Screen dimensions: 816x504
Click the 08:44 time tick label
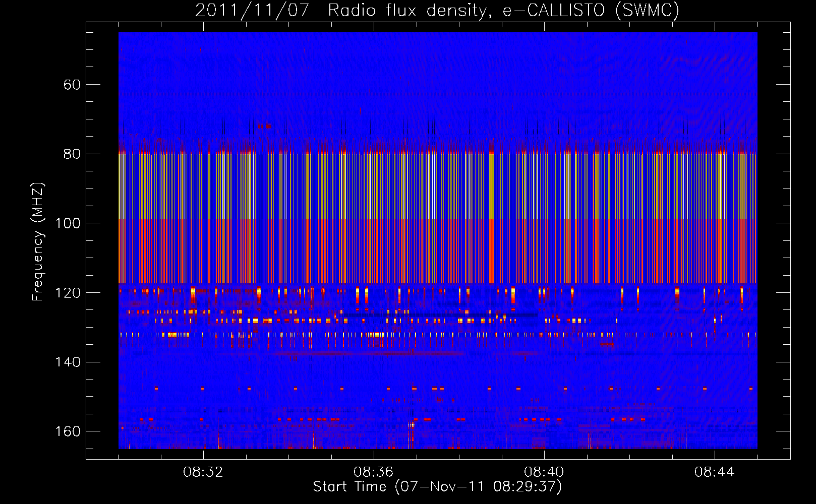click(715, 472)
